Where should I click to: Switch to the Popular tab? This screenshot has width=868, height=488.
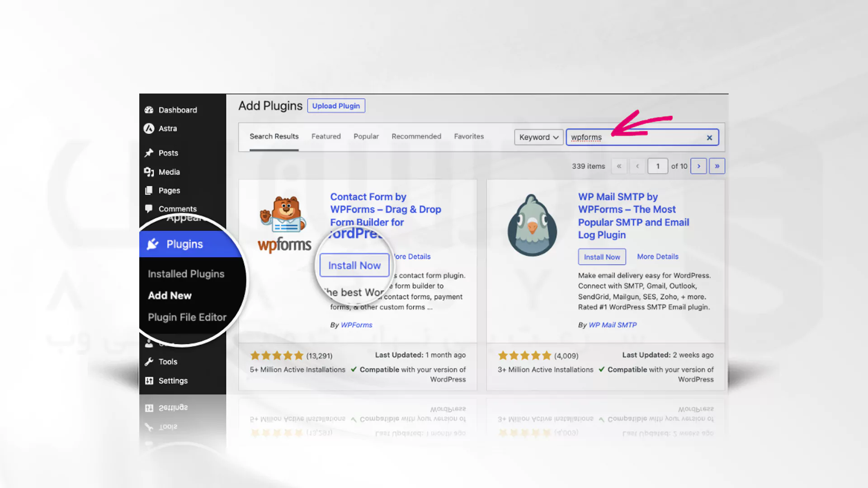(366, 136)
